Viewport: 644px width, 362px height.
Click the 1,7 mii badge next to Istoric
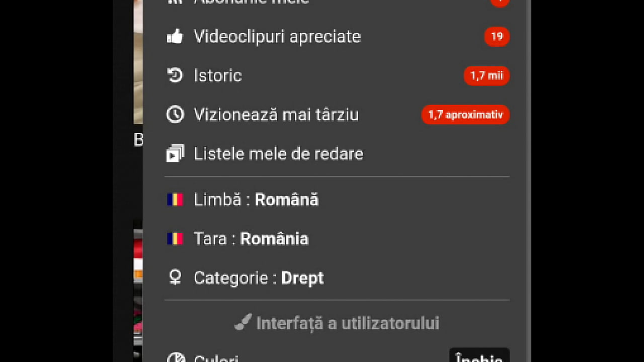pos(486,75)
